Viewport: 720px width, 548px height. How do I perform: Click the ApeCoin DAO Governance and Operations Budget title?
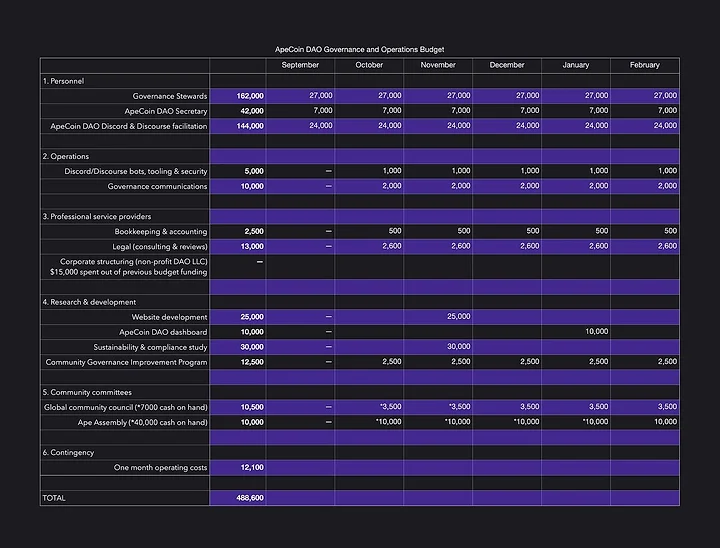click(x=359, y=49)
